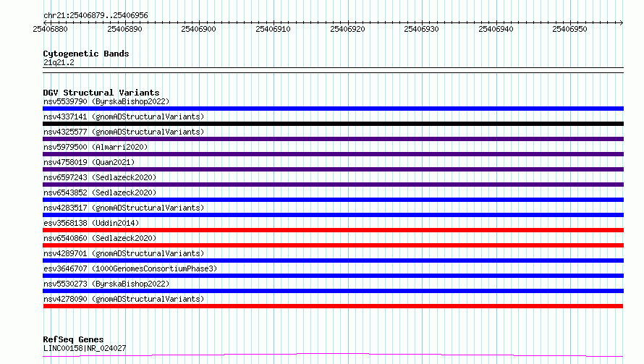Open variant nsv4289701 label

[x=124, y=253]
